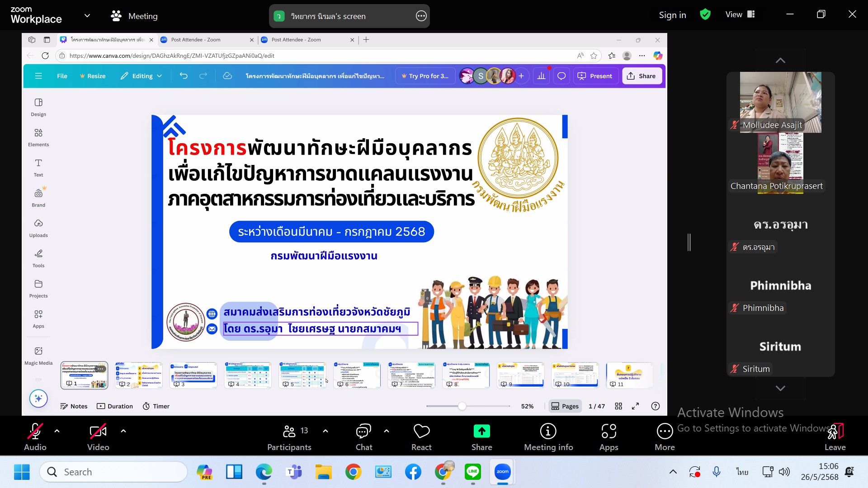Adjust the Canva zoom slider handle
The height and width of the screenshot is (488, 868).
tap(462, 406)
